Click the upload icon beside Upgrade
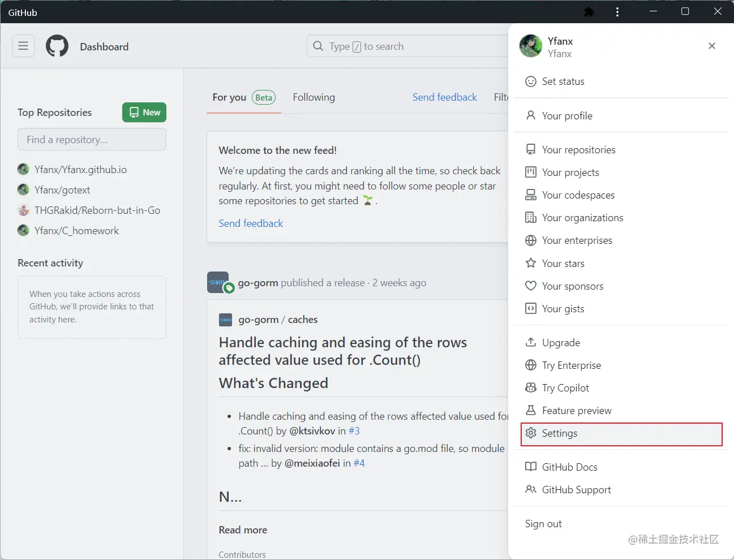This screenshot has width=734, height=560. 531,342
